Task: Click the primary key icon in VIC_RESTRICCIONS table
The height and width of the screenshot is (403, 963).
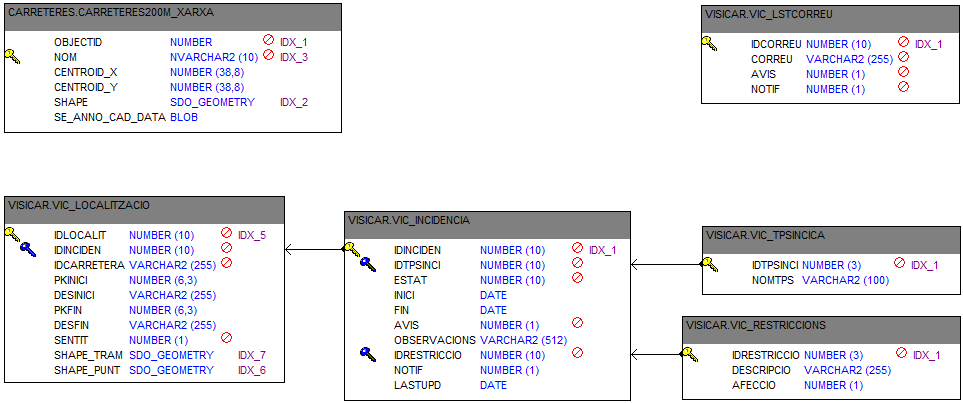Action: coord(689,354)
